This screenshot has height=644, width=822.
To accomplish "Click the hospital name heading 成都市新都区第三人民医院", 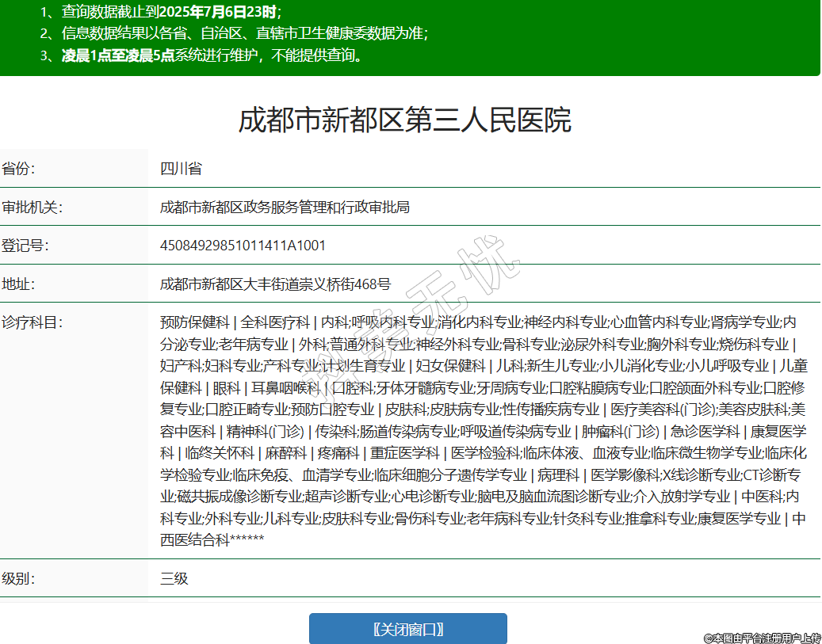I will (x=404, y=120).
